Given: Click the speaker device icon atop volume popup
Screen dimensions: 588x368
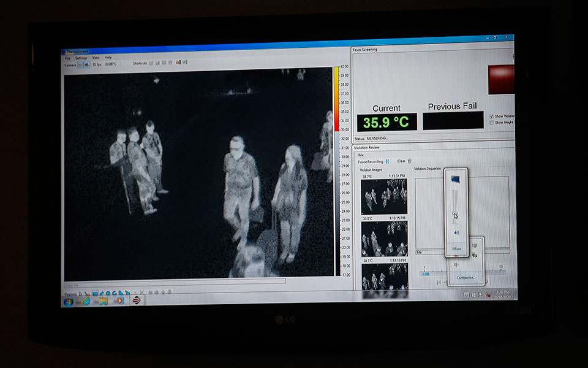Looking at the screenshot, I should tap(455, 179).
